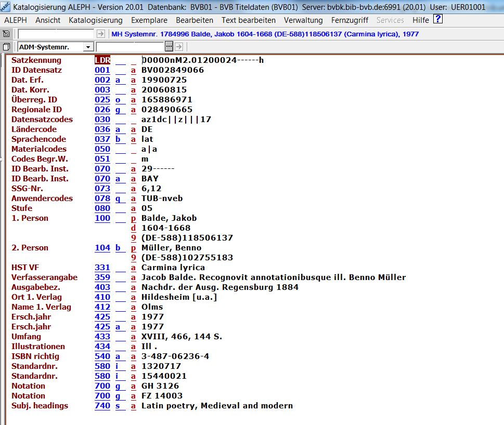
Task: Click the three-dots browse button
Action: (x=169, y=47)
